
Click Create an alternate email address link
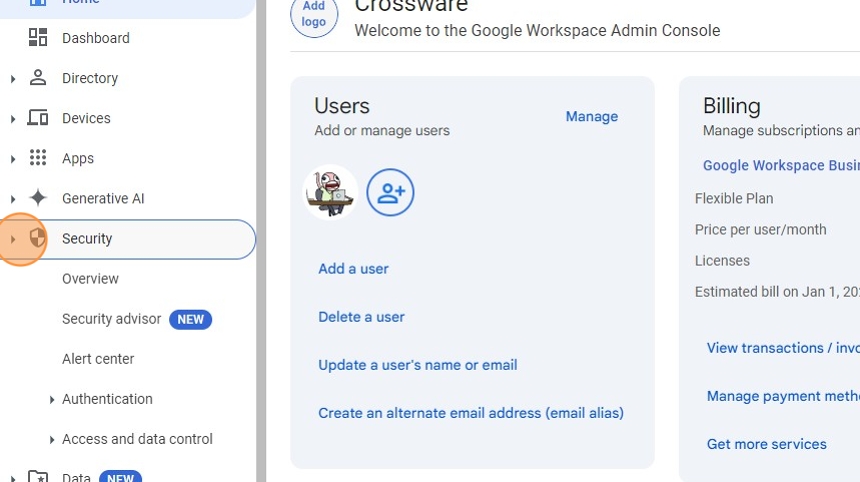click(x=471, y=413)
